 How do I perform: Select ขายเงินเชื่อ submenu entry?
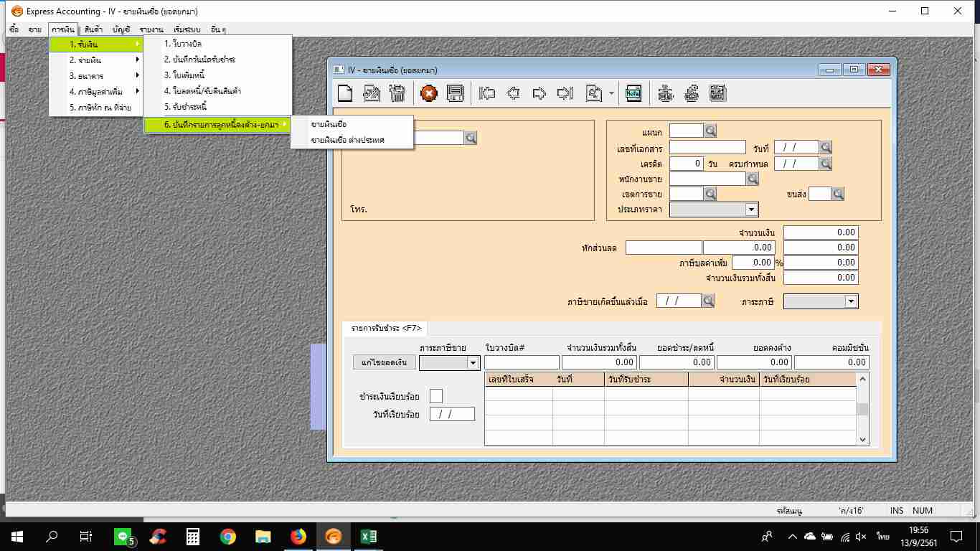click(x=352, y=124)
